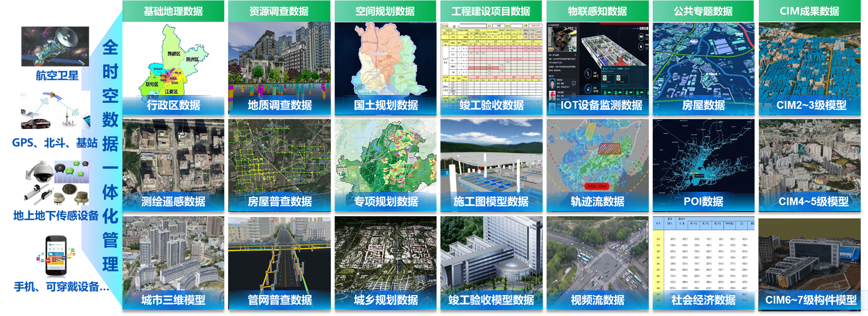Select the 空间规划数据 column header
This screenshot has height=316, width=868.
pyautogui.click(x=385, y=11)
